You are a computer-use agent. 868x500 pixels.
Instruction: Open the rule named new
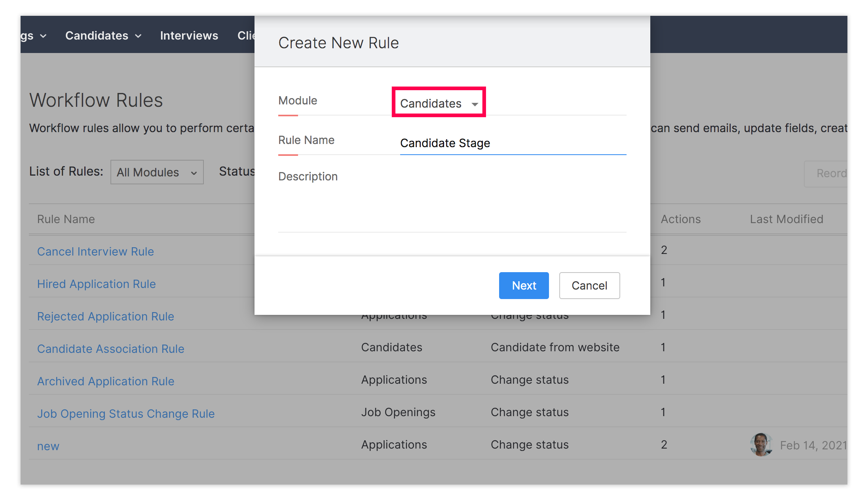point(48,446)
